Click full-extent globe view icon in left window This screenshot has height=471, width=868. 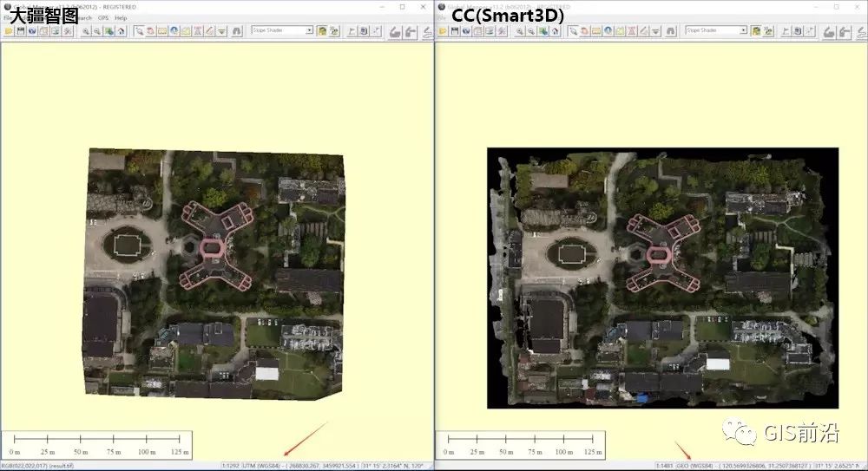coord(109,31)
